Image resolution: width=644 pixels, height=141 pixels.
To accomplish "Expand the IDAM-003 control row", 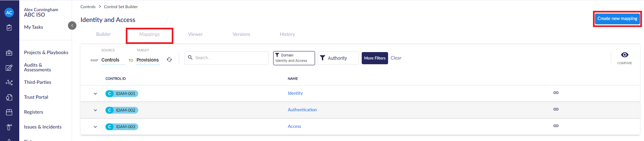I will click(x=95, y=127).
